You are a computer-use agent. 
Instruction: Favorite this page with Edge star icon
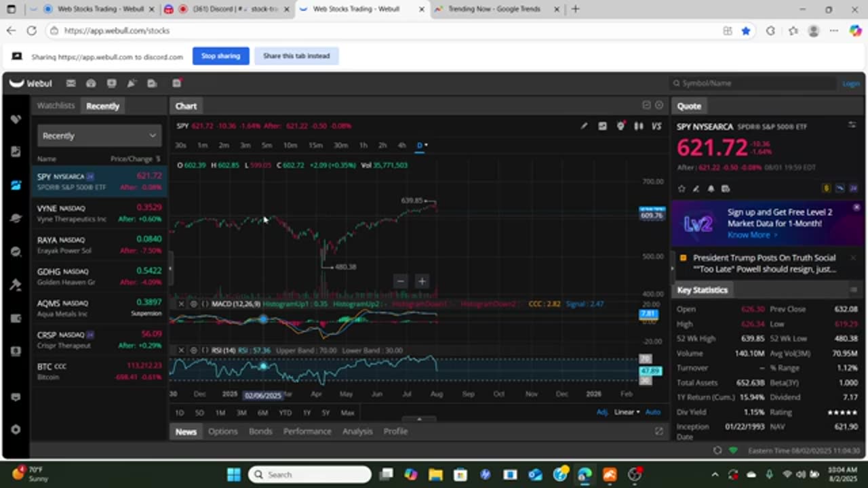click(746, 30)
